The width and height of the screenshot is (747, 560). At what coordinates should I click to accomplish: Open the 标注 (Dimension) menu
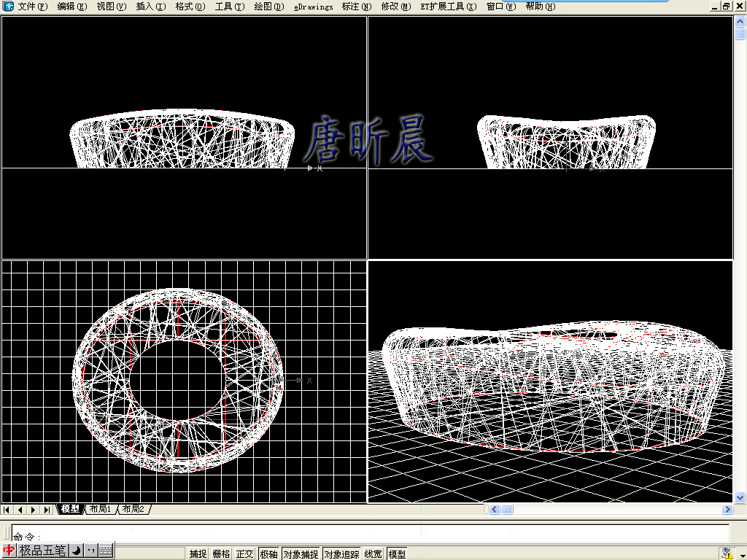point(356,6)
